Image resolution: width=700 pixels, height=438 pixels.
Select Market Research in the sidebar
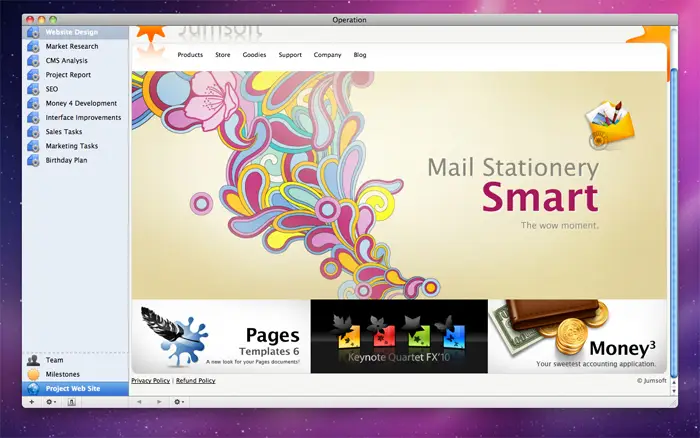click(72, 46)
